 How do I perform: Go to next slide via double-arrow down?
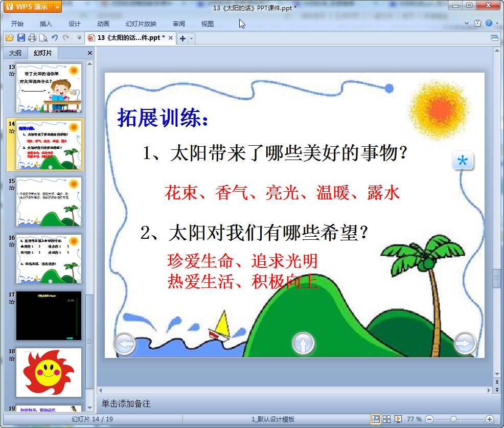point(497,390)
